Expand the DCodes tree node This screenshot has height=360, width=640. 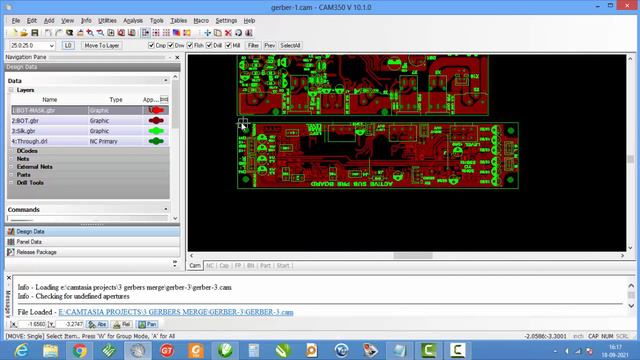(11, 151)
